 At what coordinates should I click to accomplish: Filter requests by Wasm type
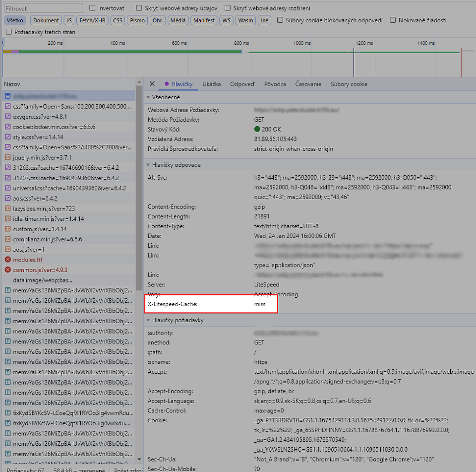click(245, 20)
